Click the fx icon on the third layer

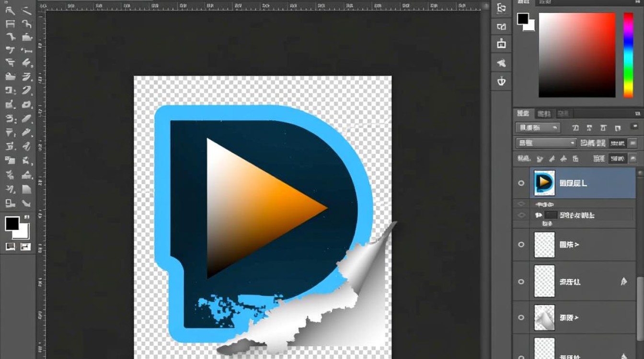pos(624,281)
